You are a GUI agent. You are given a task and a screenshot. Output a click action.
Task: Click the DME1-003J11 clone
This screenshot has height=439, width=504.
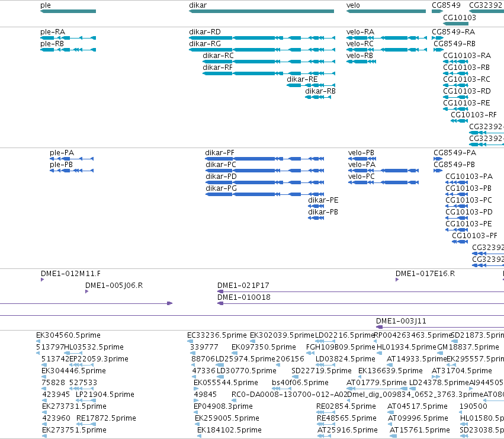tap(440, 327)
